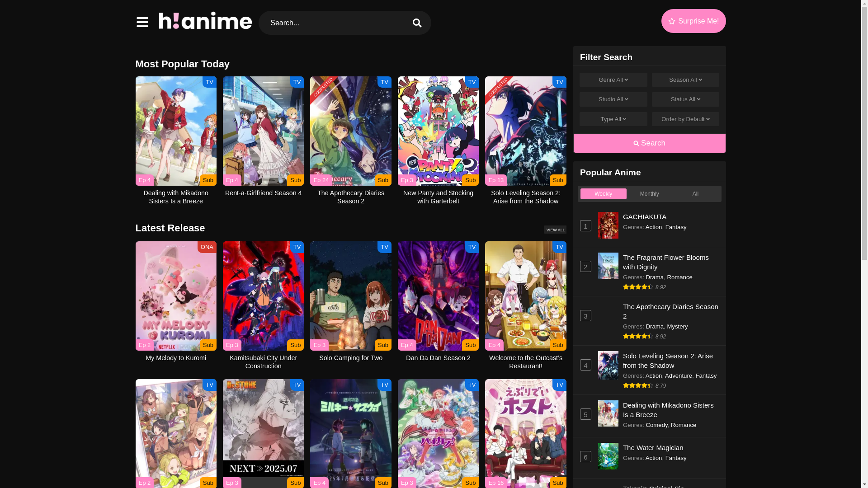Open Dealing with Mikadono Sisters poster in Most Popular

click(176, 131)
